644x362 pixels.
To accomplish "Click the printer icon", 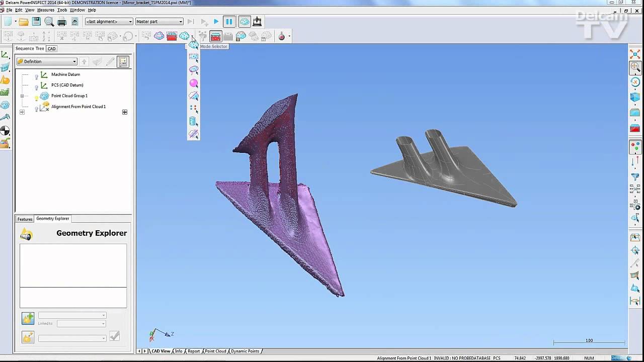I will click(x=62, y=22).
